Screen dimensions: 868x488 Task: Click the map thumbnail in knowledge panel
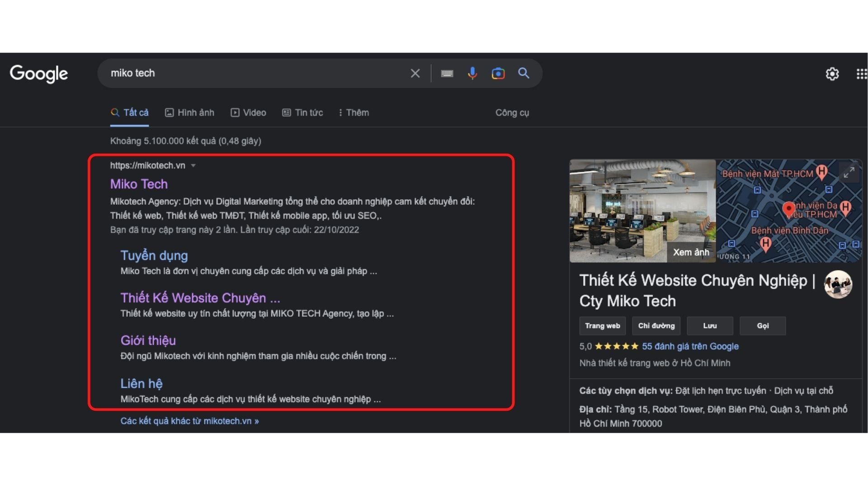pyautogui.click(x=789, y=211)
